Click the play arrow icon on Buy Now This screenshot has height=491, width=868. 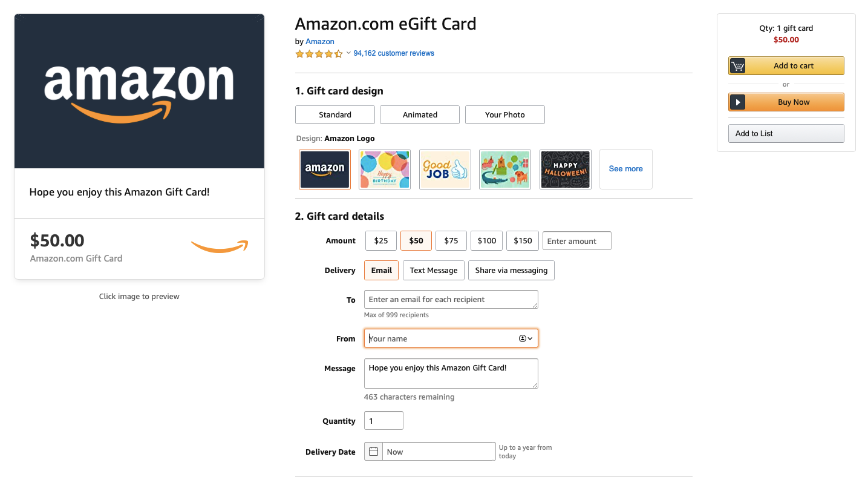737,102
